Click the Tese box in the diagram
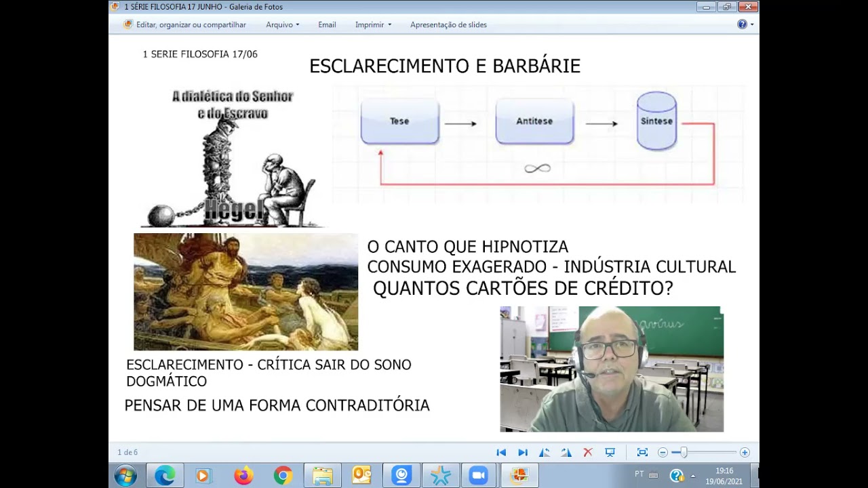Image resolution: width=868 pixels, height=488 pixels. pos(399,121)
